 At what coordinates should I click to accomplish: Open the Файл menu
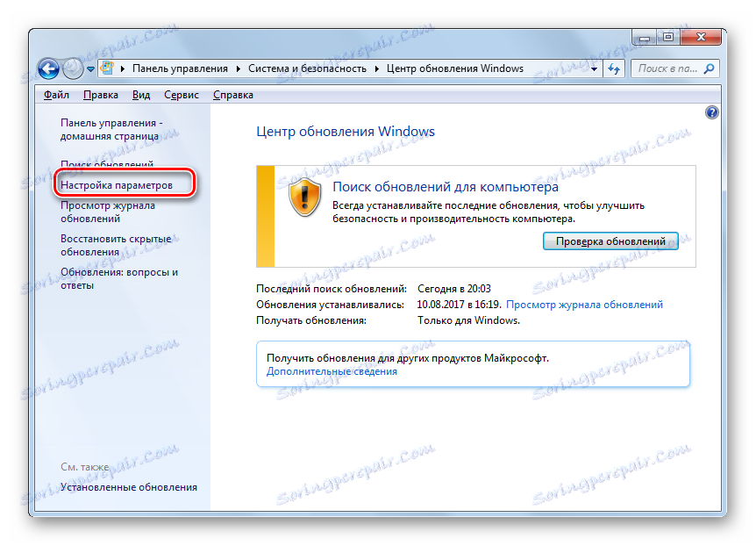pos(56,95)
